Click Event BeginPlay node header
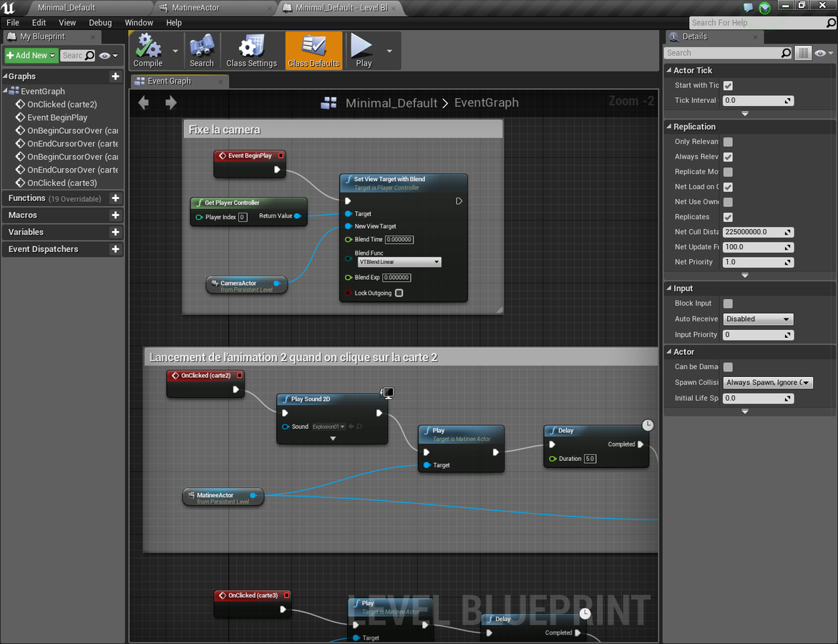838x644 pixels. pos(250,155)
